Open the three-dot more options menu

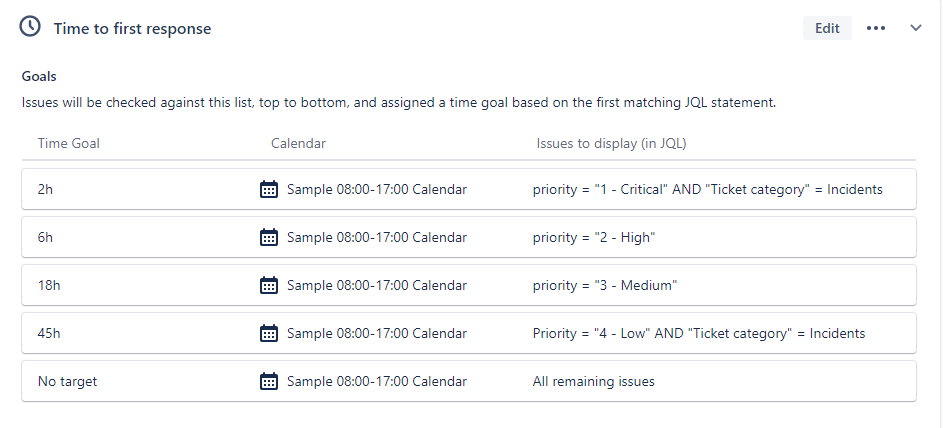[x=876, y=28]
